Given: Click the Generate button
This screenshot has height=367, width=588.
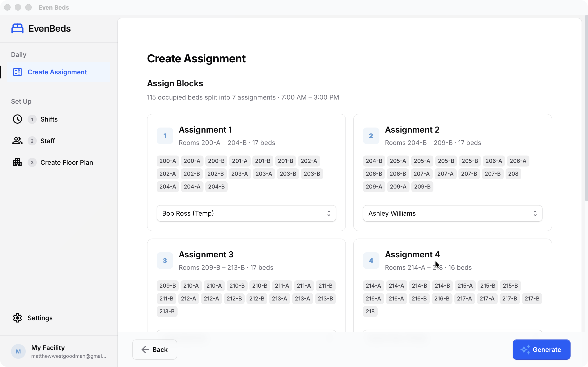Looking at the screenshot, I should 541,350.
